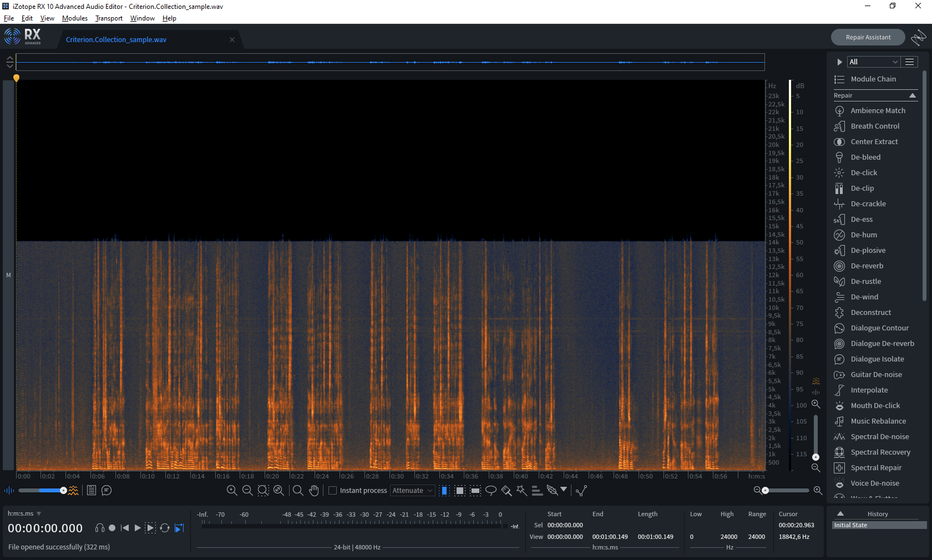Select the Zoom magnifier tool
Viewport: 932px width, 560px height.
(298, 490)
